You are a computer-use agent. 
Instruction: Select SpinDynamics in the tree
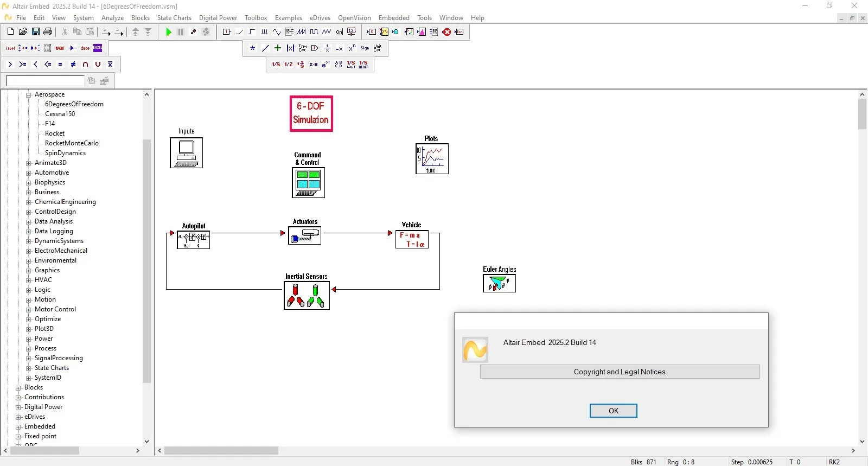click(x=65, y=153)
